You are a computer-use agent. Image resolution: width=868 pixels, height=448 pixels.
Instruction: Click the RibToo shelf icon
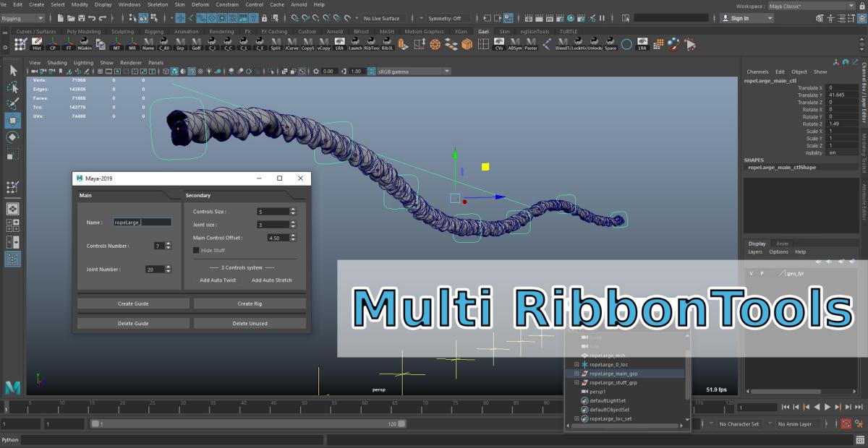[371, 45]
